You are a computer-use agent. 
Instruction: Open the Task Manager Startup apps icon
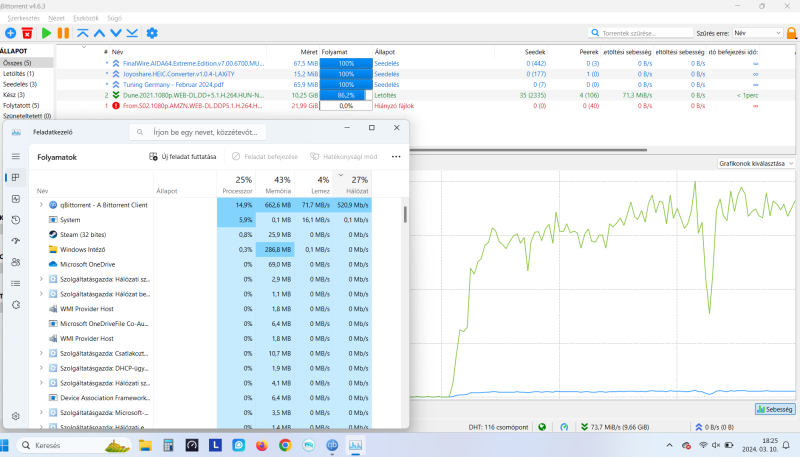[16, 241]
